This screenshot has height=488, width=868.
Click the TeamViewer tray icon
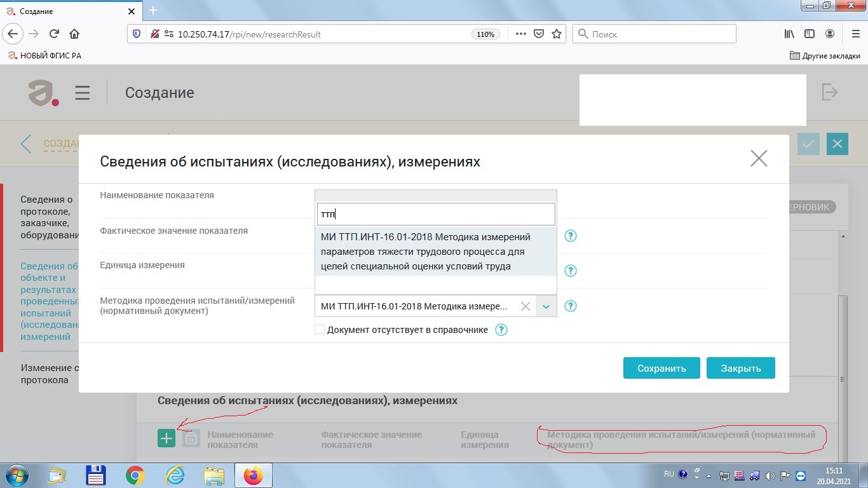pos(800,475)
